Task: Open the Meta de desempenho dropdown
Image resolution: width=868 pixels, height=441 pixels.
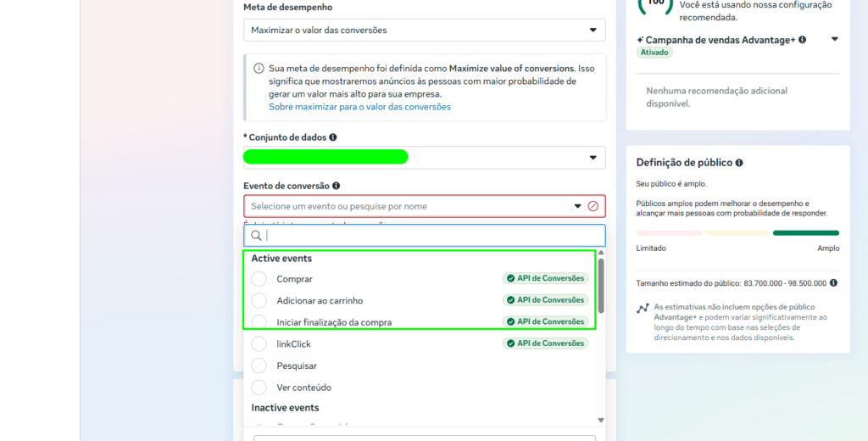Action: [x=425, y=30]
